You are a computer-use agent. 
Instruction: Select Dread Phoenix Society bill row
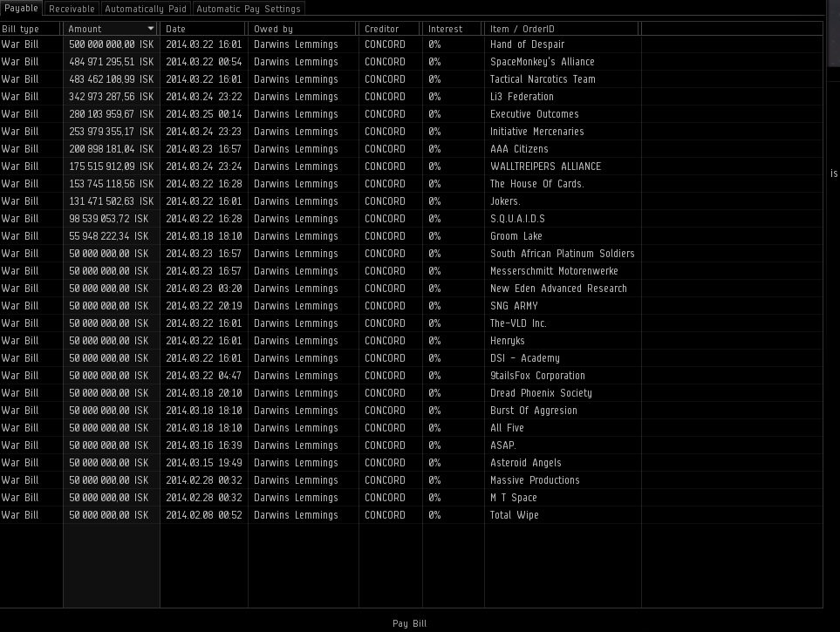[x=412, y=393]
